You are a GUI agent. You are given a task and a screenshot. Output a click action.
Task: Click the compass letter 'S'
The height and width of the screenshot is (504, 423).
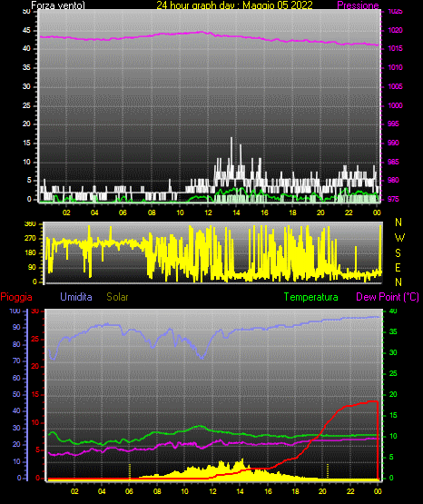pyautogui.click(x=398, y=253)
